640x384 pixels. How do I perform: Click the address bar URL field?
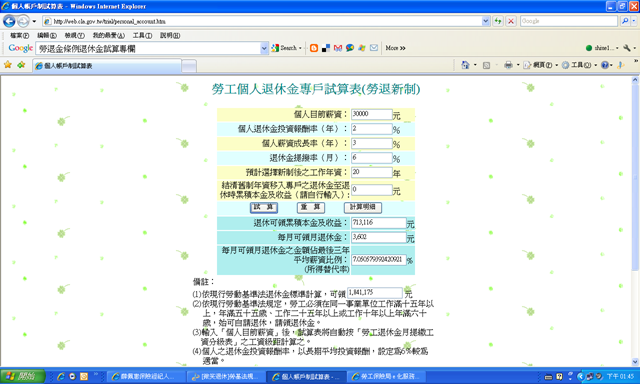coord(262,21)
